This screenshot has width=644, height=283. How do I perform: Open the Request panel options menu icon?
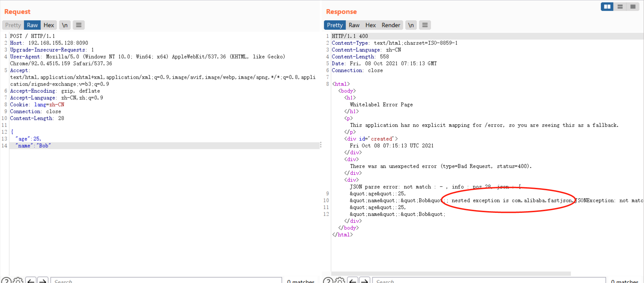tap(79, 25)
